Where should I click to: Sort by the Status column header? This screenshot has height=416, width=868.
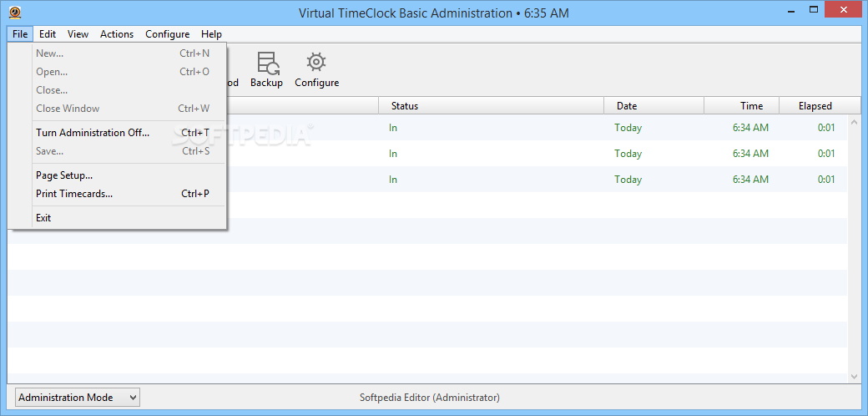coord(491,106)
